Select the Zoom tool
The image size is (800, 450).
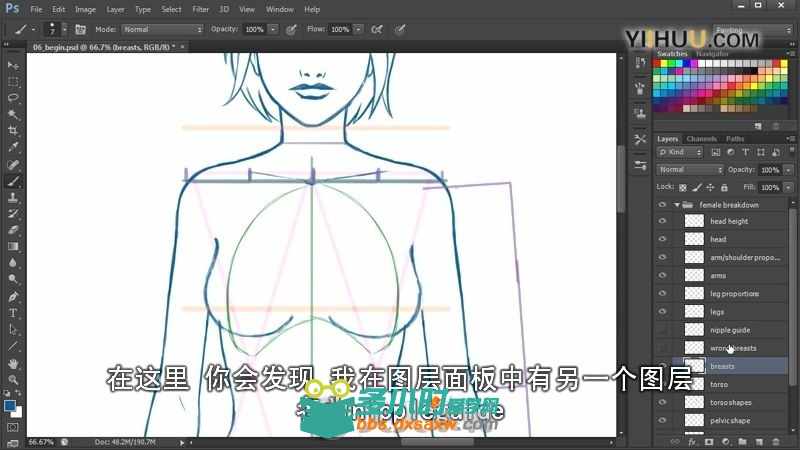point(13,380)
